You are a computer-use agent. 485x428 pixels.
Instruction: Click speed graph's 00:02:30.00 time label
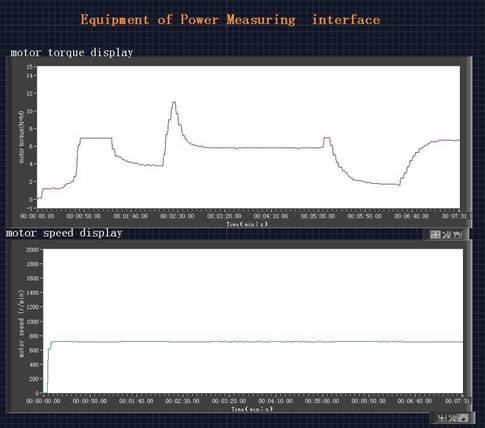coord(182,401)
